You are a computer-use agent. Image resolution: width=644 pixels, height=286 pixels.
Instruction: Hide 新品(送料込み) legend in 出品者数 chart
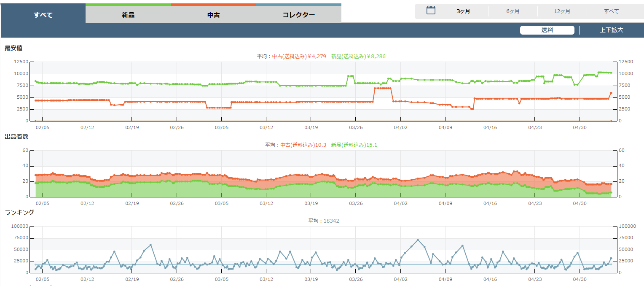click(x=354, y=145)
